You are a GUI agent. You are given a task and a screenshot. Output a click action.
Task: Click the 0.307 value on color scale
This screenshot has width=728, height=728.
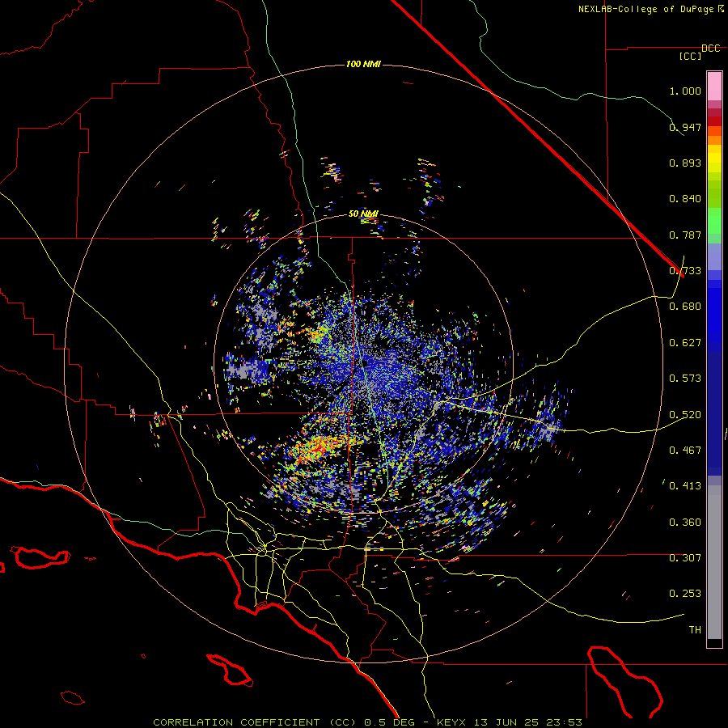click(x=685, y=558)
